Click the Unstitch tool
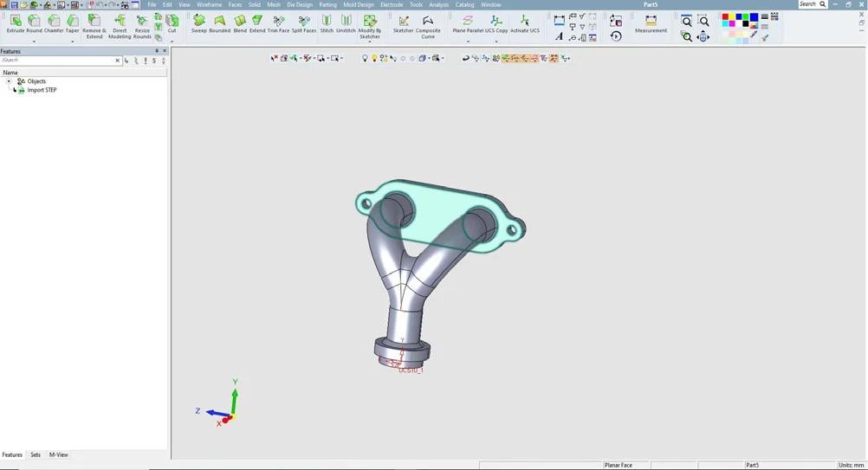This screenshot has width=868, height=470. [346, 23]
